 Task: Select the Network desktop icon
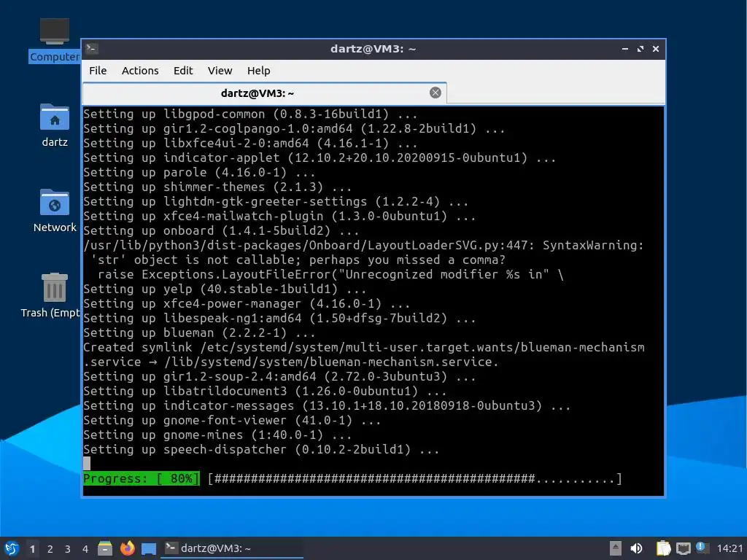(x=54, y=211)
